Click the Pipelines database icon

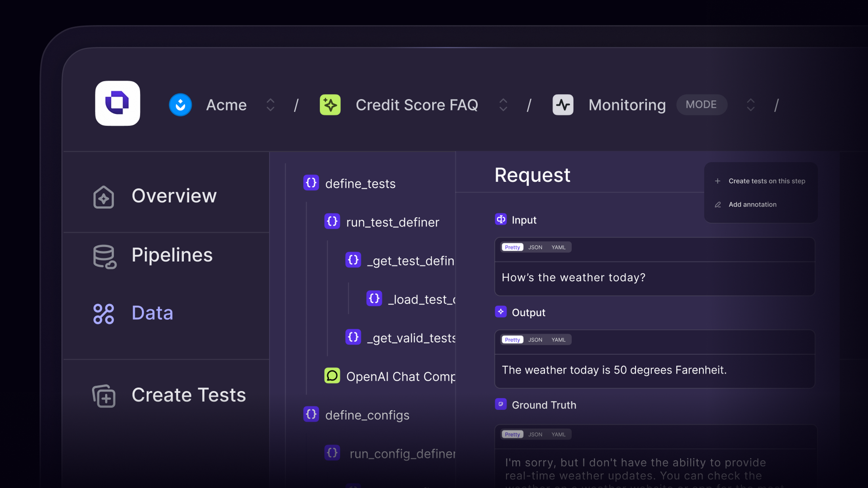coord(104,256)
